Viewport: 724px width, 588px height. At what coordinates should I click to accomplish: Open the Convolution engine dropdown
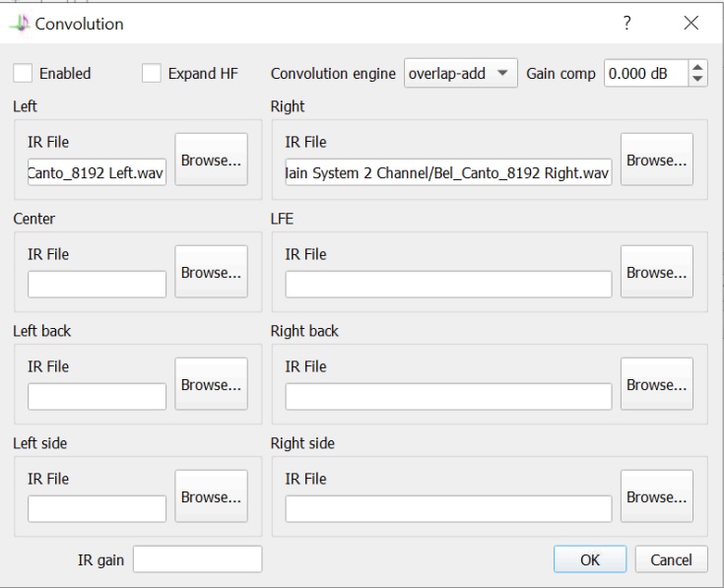(460, 73)
